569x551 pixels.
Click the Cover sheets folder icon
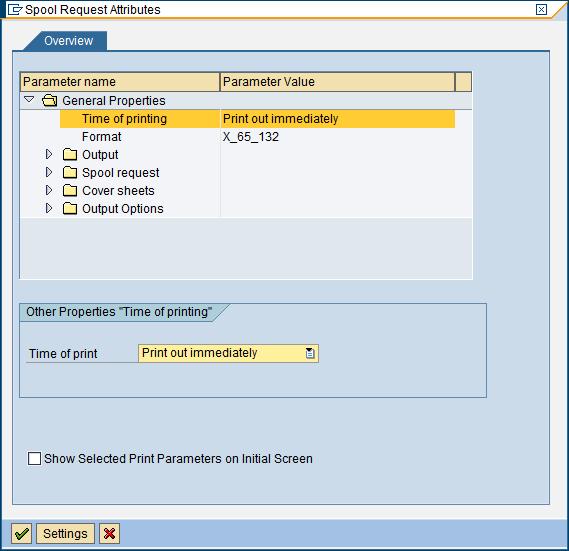[x=70, y=191]
